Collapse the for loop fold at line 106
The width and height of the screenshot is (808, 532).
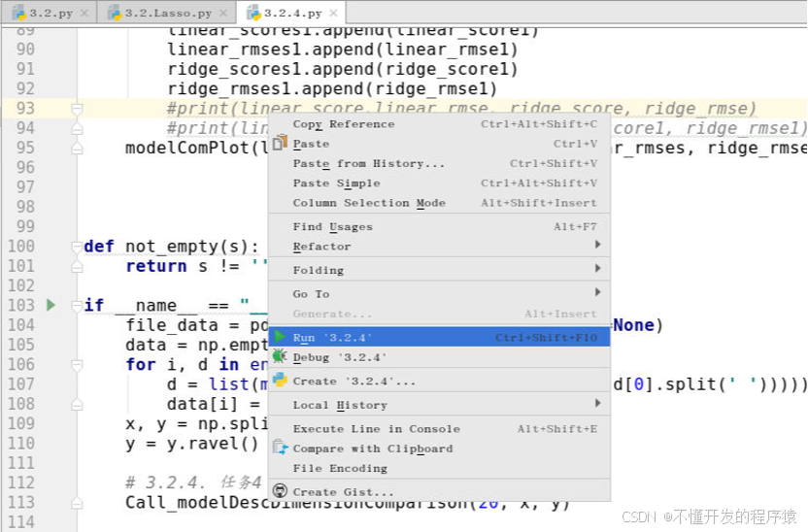(77, 365)
